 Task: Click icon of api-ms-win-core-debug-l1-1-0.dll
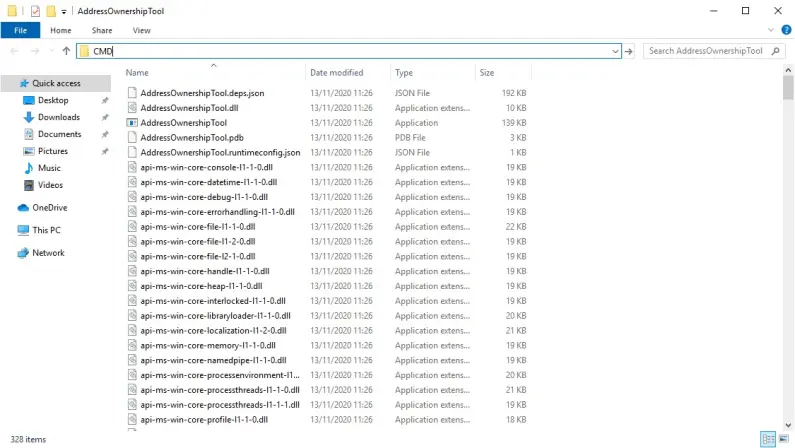(132, 197)
